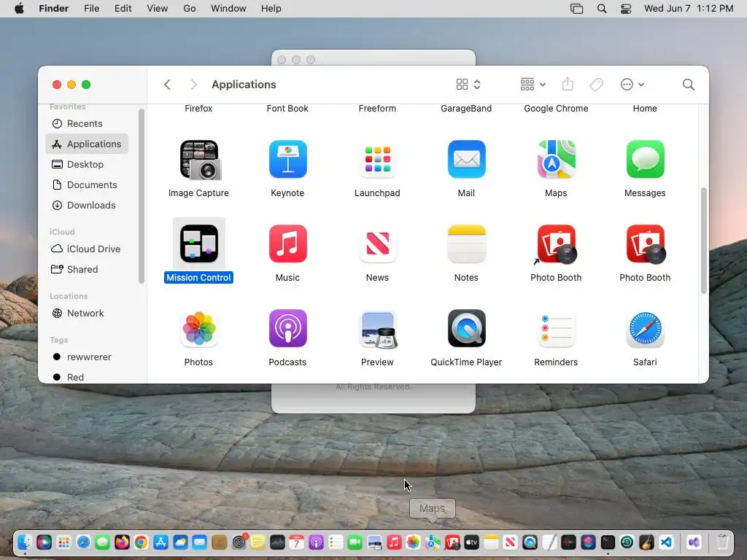Select the Podcasts app in the Finder window
The image size is (747, 560).
click(x=287, y=329)
